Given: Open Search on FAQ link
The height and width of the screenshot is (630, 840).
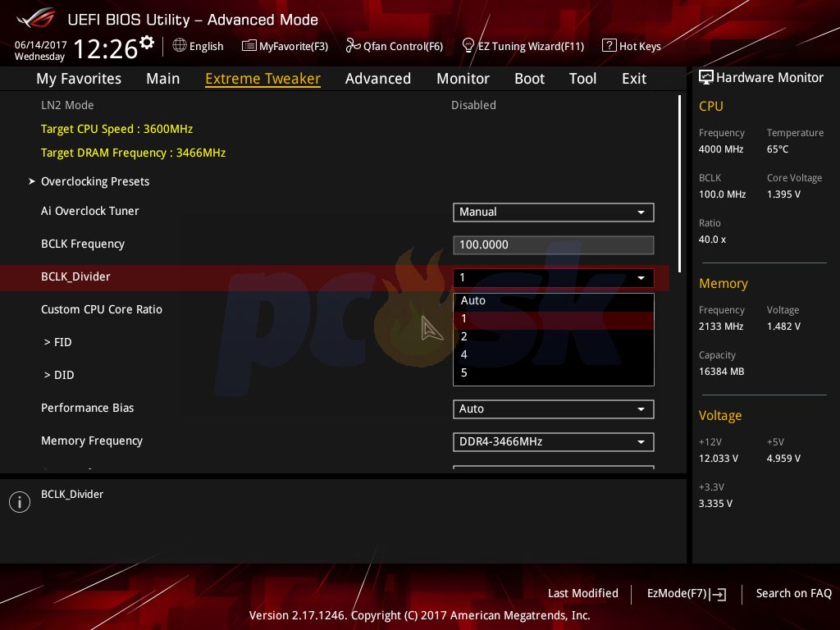Looking at the screenshot, I should (793, 593).
